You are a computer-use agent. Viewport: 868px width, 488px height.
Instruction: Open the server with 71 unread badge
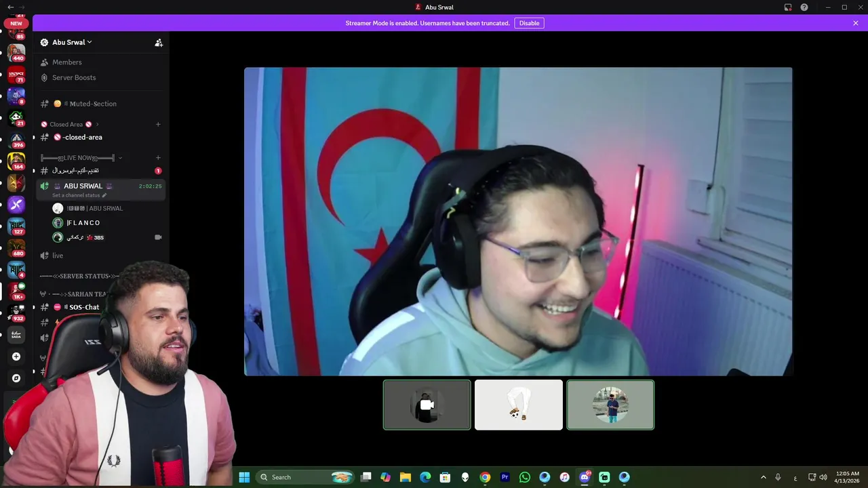point(16,75)
